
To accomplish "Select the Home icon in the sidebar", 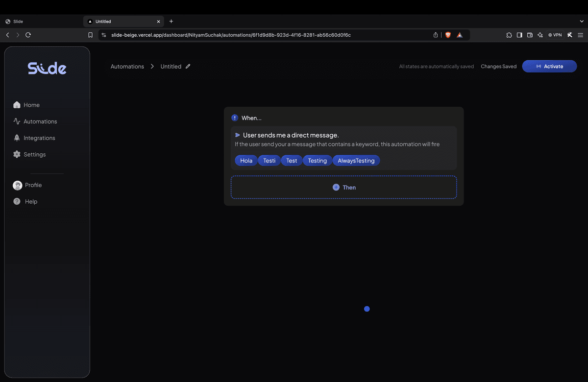I will [16, 104].
